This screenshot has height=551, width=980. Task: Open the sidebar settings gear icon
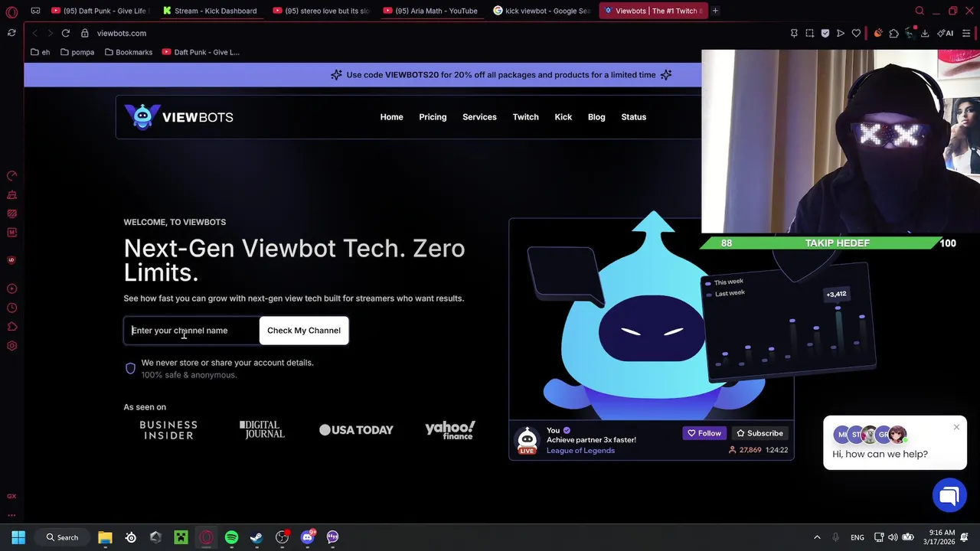[11, 346]
